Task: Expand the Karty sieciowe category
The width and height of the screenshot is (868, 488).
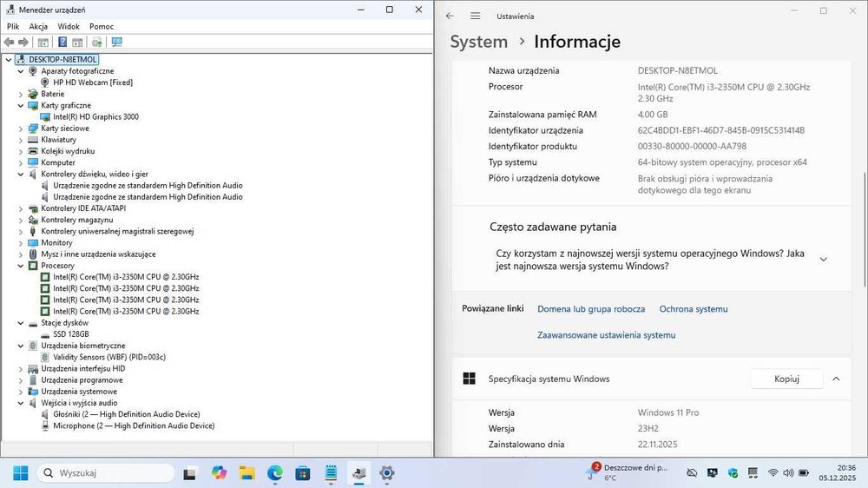Action: click(21, 129)
